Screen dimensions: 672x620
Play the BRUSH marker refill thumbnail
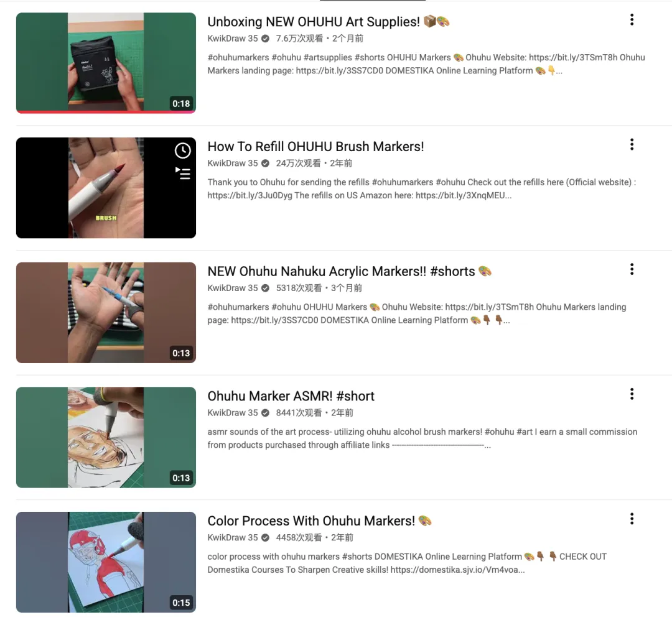[x=106, y=188]
